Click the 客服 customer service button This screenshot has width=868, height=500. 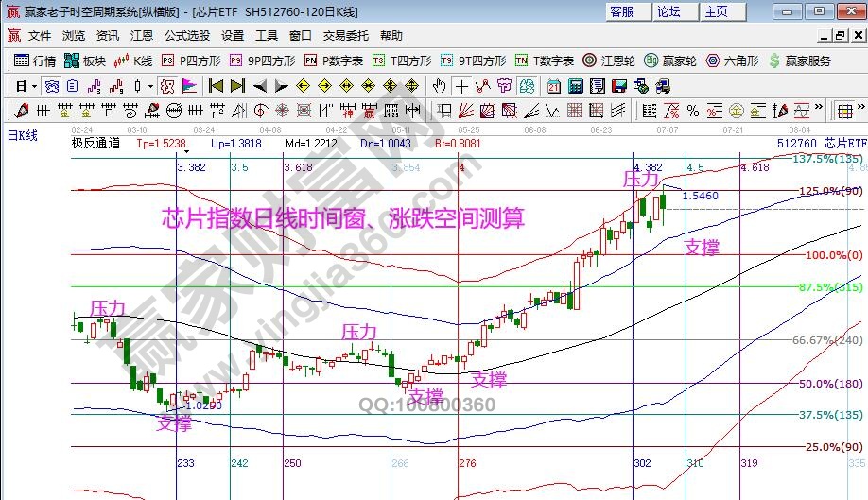627,11
